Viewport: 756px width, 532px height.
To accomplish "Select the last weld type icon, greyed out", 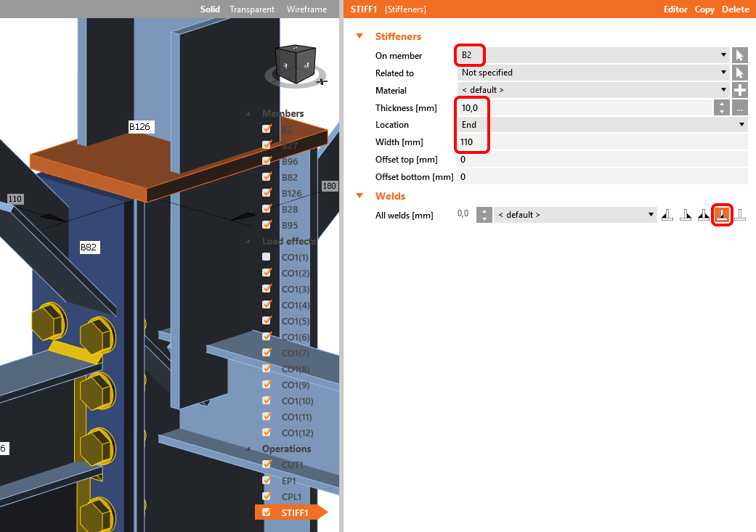I will [739, 215].
